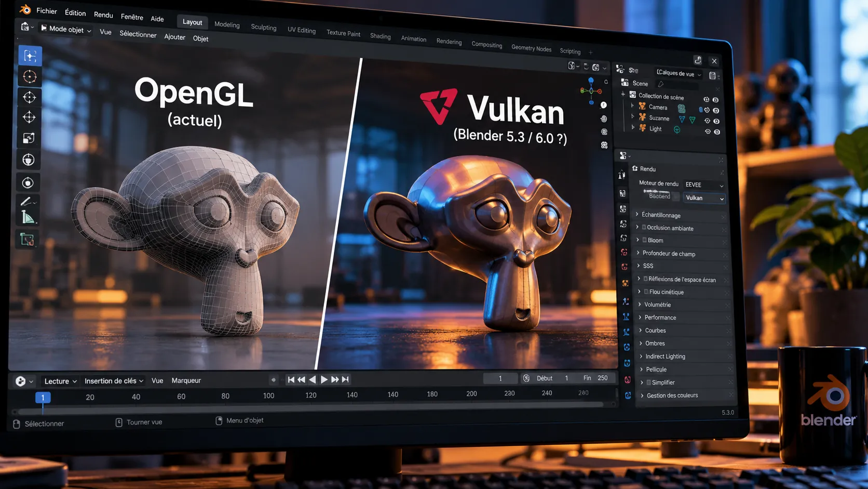The width and height of the screenshot is (868, 489).
Task: Enable the Bloom checkbox
Action: tap(644, 240)
